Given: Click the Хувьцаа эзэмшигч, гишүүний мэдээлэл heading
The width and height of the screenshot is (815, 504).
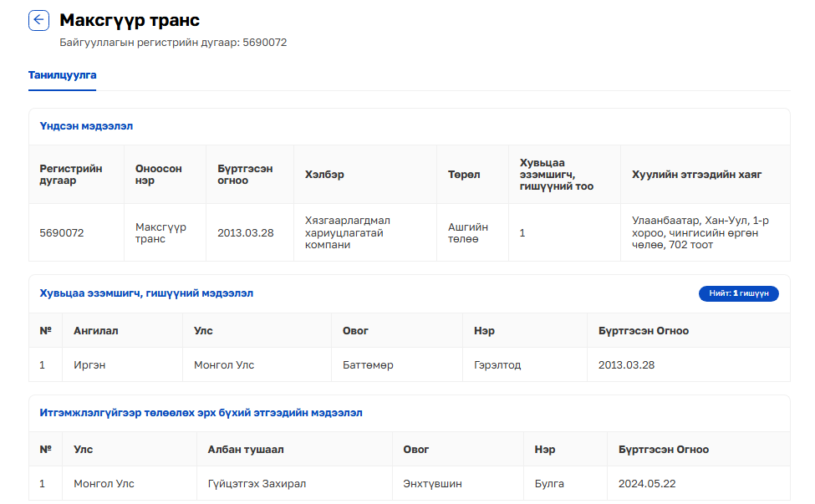Looking at the screenshot, I should (x=146, y=293).
